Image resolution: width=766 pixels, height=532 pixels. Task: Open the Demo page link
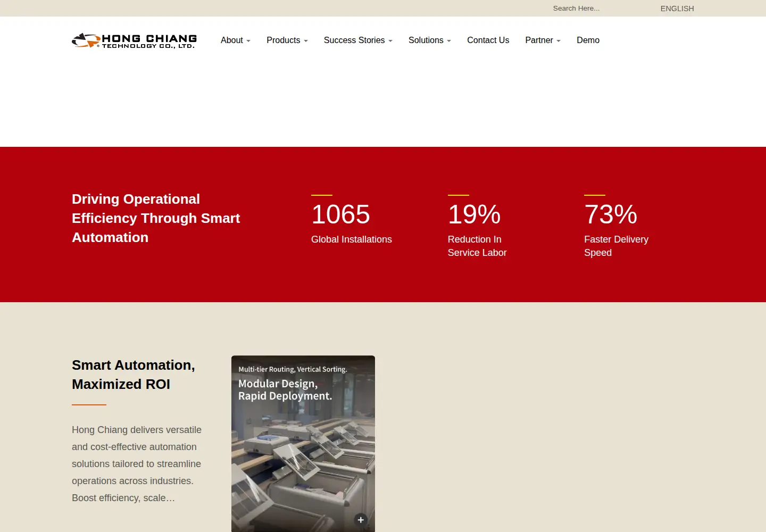pos(588,40)
